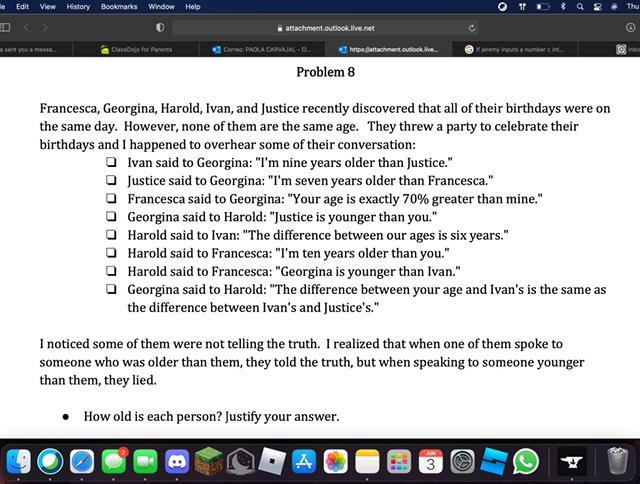Toggle the Safari sidebar
Image resolution: width=640 pixels, height=484 pixels.
5,28
